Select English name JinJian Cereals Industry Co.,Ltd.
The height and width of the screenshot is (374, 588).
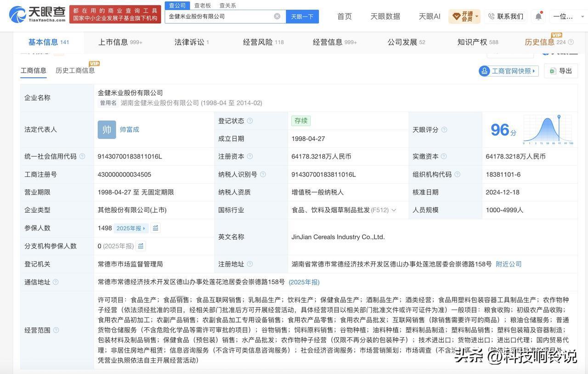338,237
